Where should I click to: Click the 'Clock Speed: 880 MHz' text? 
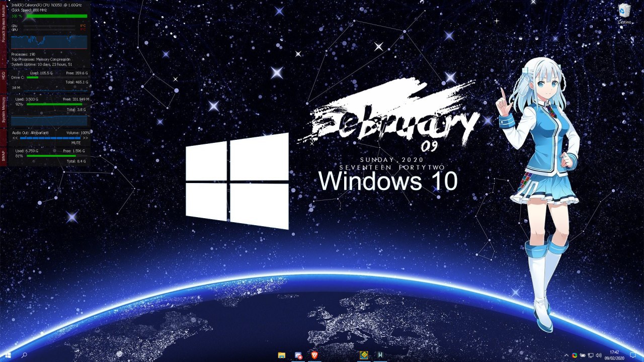pyautogui.click(x=29, y=10)
